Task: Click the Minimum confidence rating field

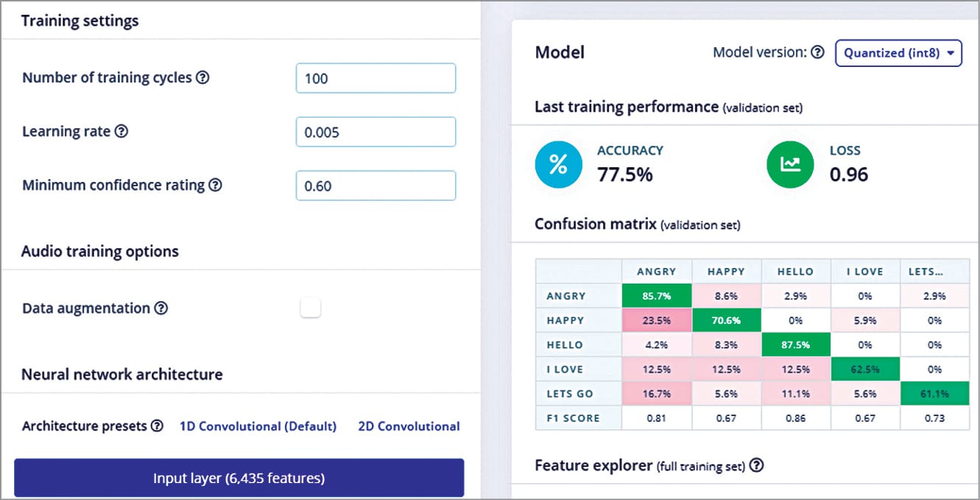Action: (x=376, y=186)
